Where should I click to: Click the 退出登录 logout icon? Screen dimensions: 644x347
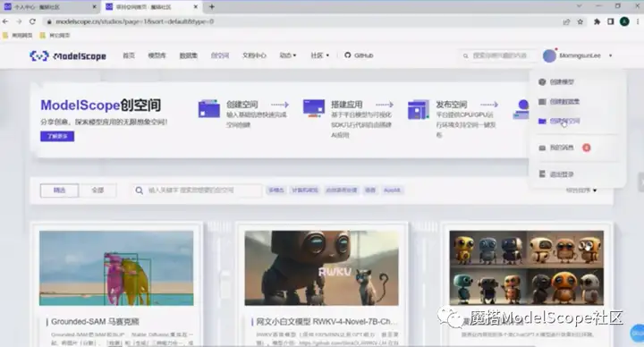542,174
